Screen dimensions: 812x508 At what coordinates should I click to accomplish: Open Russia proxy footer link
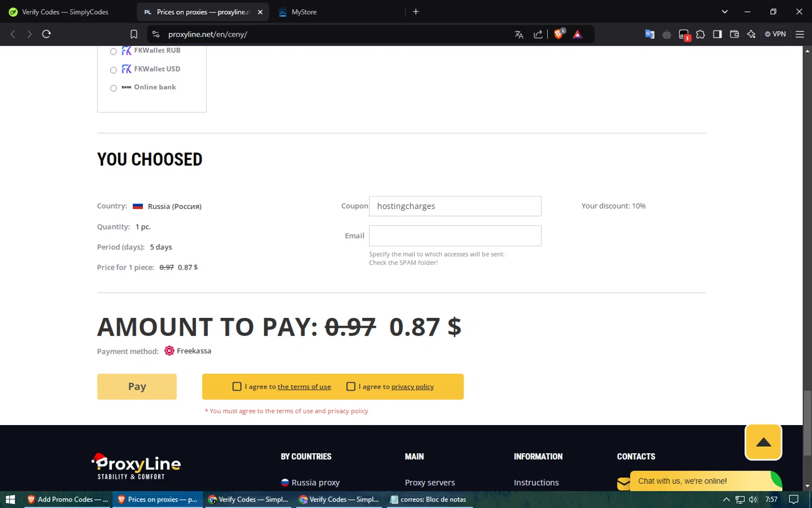(x=316, y=483)
